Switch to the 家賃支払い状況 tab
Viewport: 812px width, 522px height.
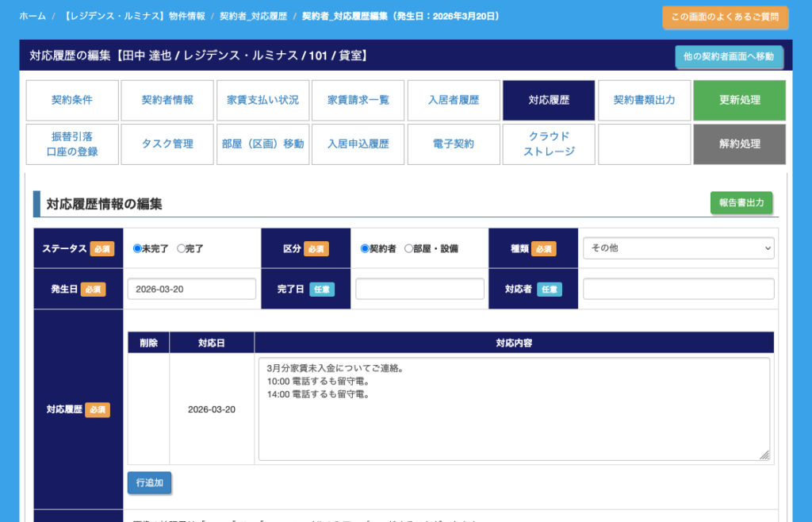click(262, 100)
